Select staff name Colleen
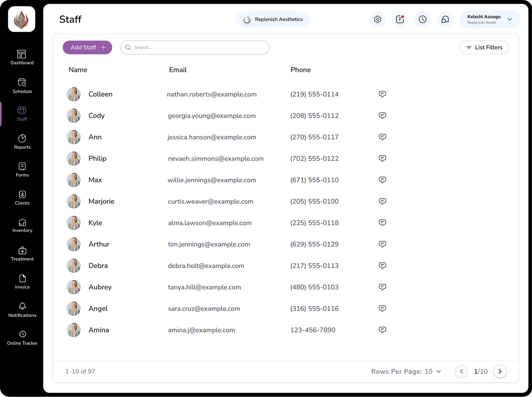This screenshot has width=532, height=397. (x=100, y=94)
